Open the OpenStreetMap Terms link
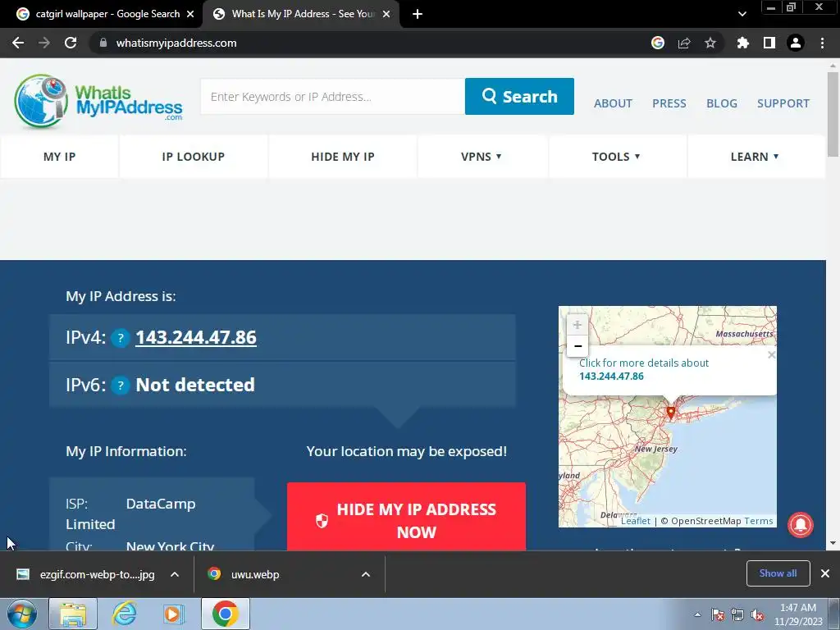The image size is (840, 630). point(758,521)
